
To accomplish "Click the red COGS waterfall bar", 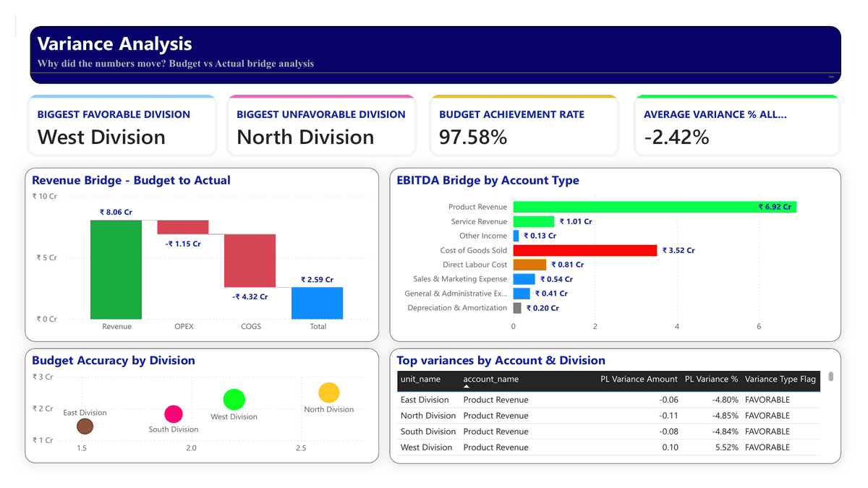I will pos(250,260).
